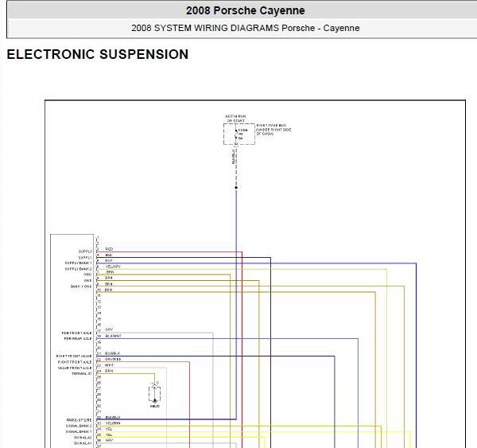Click the "GRY" wire label at pin 17

pyautogui.click(x=109, y=329)
